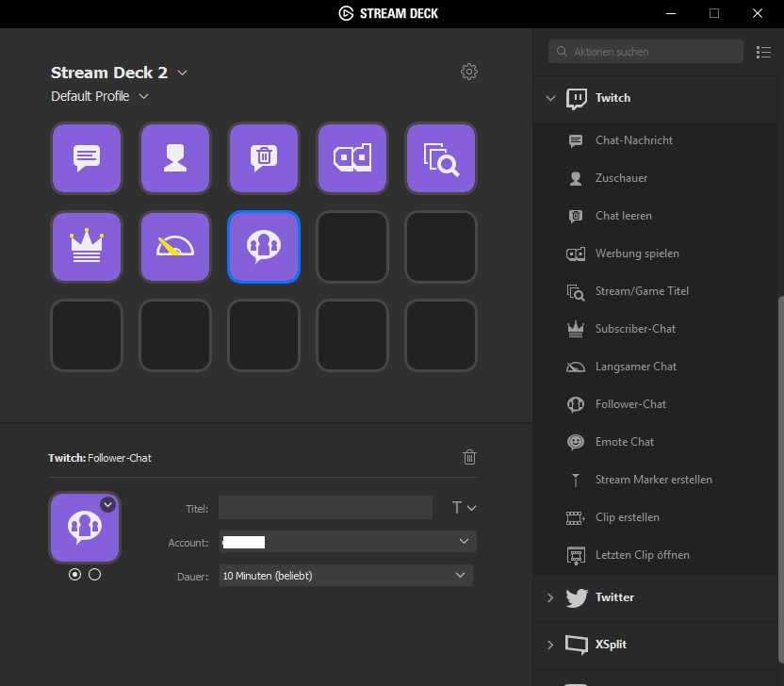Choose the Letzten Clip öffnen label
The width and height of the screenshot is (784, 686).
coord(642,555)
